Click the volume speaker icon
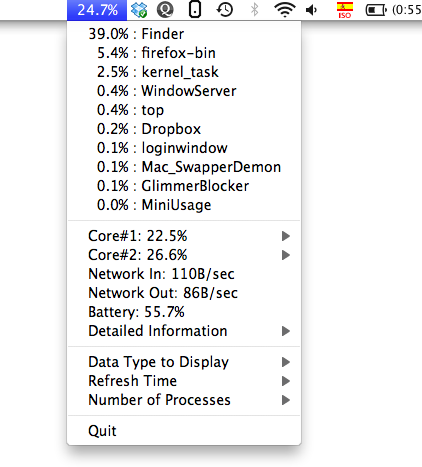422x467 pixels. 311,10
